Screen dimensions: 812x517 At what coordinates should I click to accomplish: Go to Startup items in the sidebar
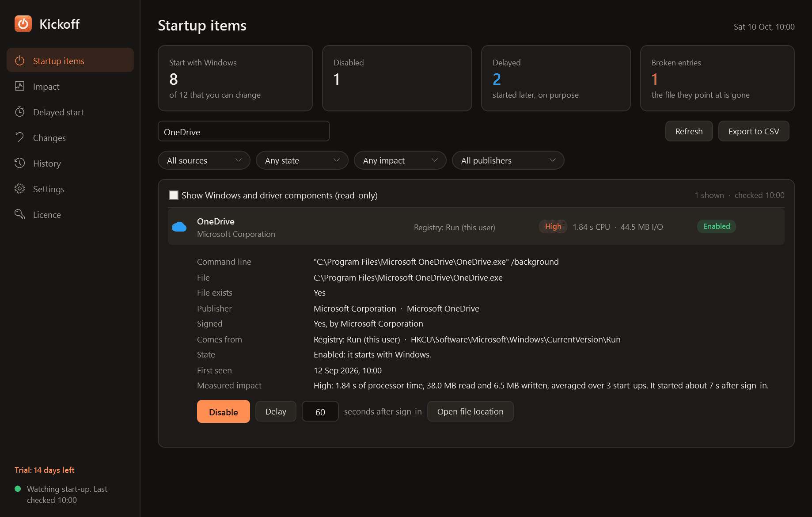pyautogui.click(x=70, y=60)
